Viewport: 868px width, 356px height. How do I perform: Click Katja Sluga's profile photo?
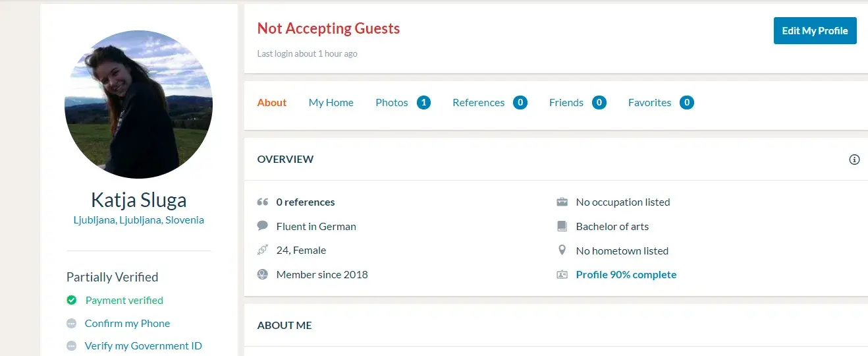coord(138,104)
